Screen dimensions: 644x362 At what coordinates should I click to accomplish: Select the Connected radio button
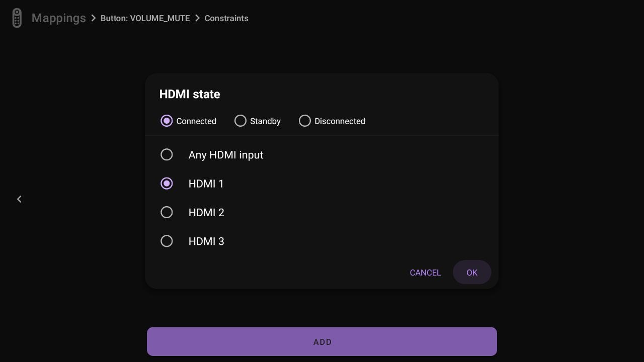167,121
